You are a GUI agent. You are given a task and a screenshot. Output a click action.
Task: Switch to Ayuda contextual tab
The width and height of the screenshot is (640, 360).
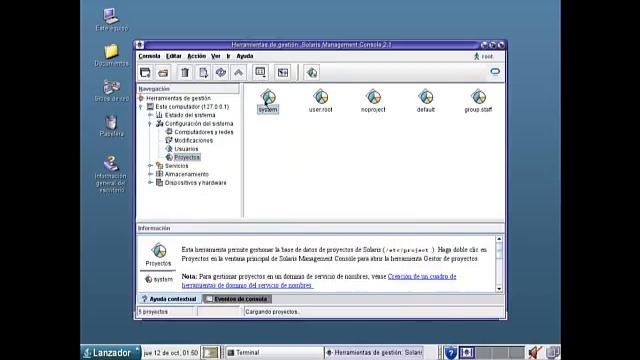point(169,299)
